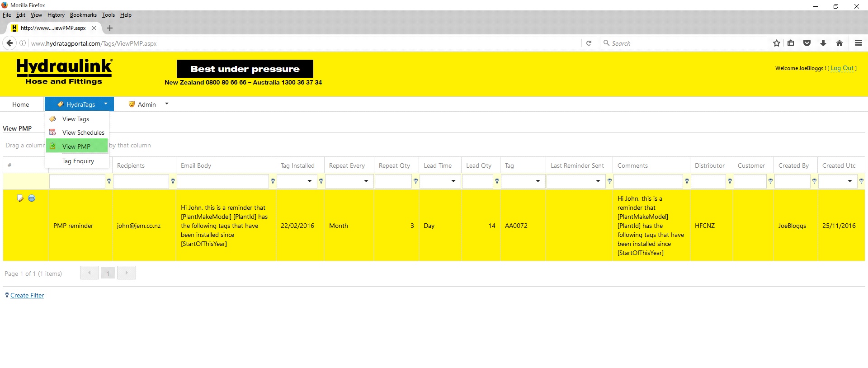Viewport: 868px width, 368px height.
Task: Open the filter menu icon for the Lead Qty column
Action: point(497,181)
